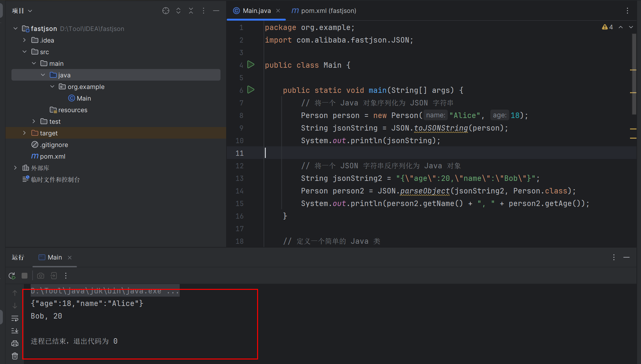Minimize the run tool window

point(626,257)
